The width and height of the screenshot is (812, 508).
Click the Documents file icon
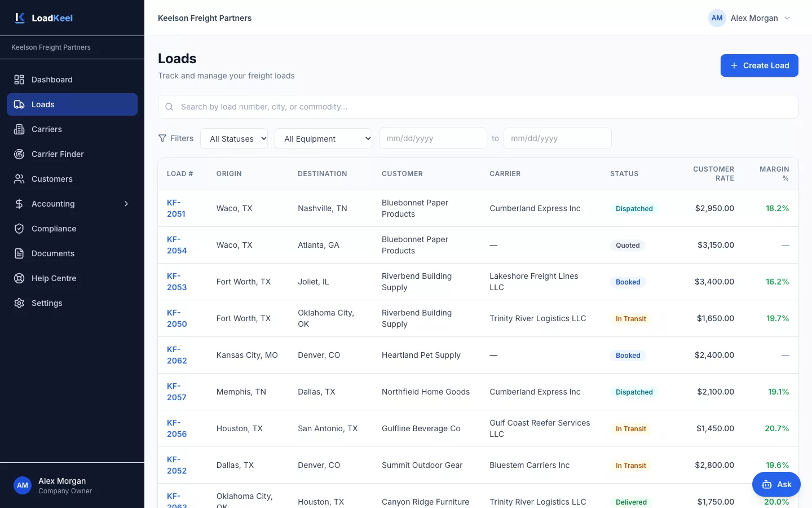coord(19,253)
